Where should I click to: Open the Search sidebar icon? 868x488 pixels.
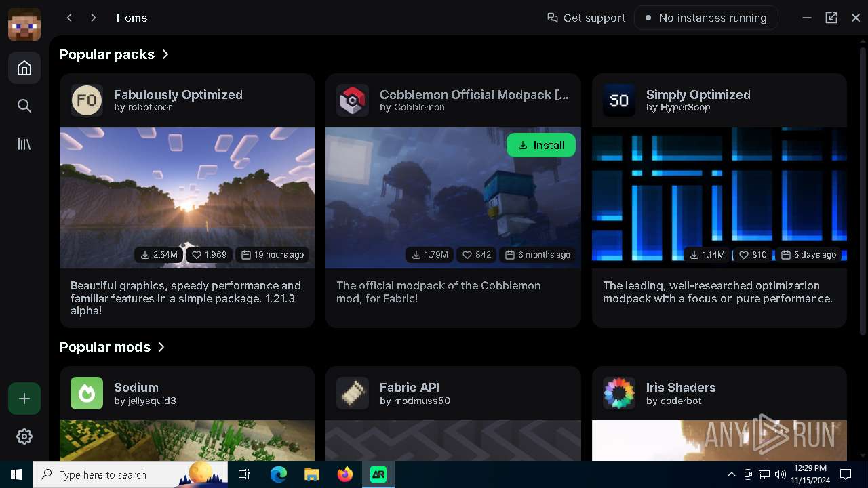click(x=24, y=106)
